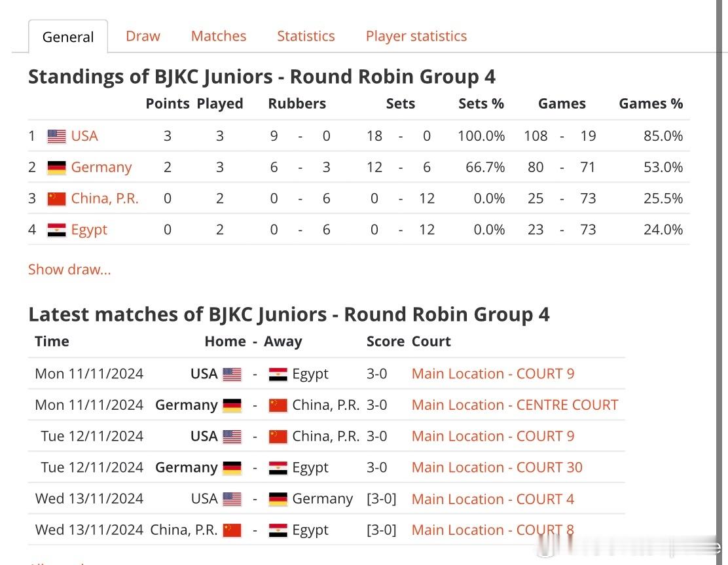The image size is (728, 565).
Task: Open the Matches tab
Action: pos(219,36)
